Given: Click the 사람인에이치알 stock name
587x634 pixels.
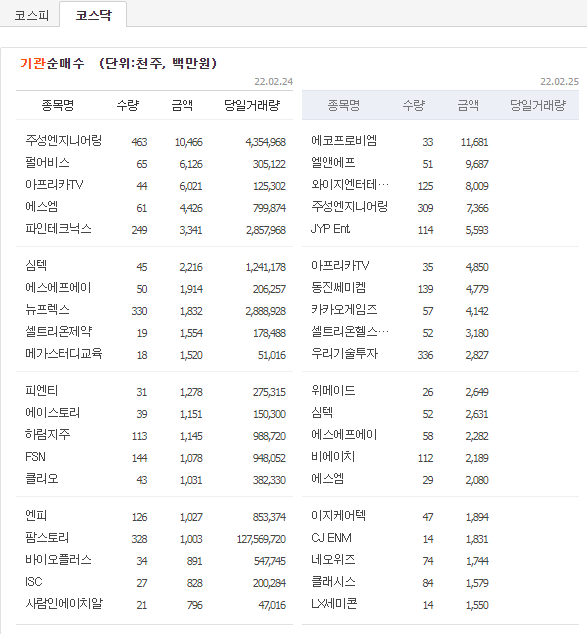Looking at the screenshot, I should pyautogui.click(x=64, y=603).
